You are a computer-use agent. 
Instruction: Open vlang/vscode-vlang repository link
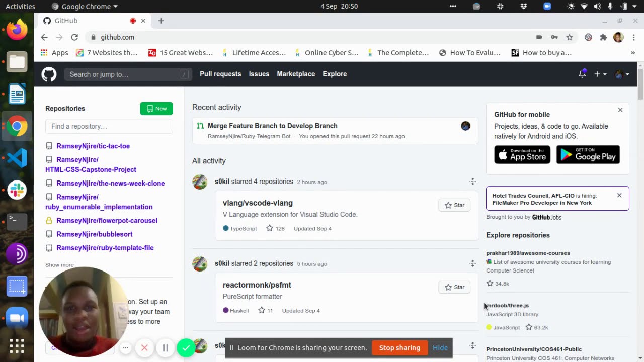click(258, 203)
